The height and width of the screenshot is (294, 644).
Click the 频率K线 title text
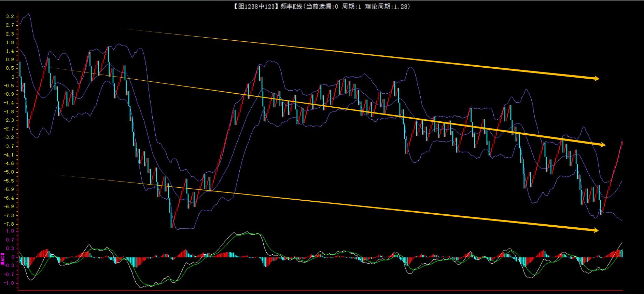[291, 6]
